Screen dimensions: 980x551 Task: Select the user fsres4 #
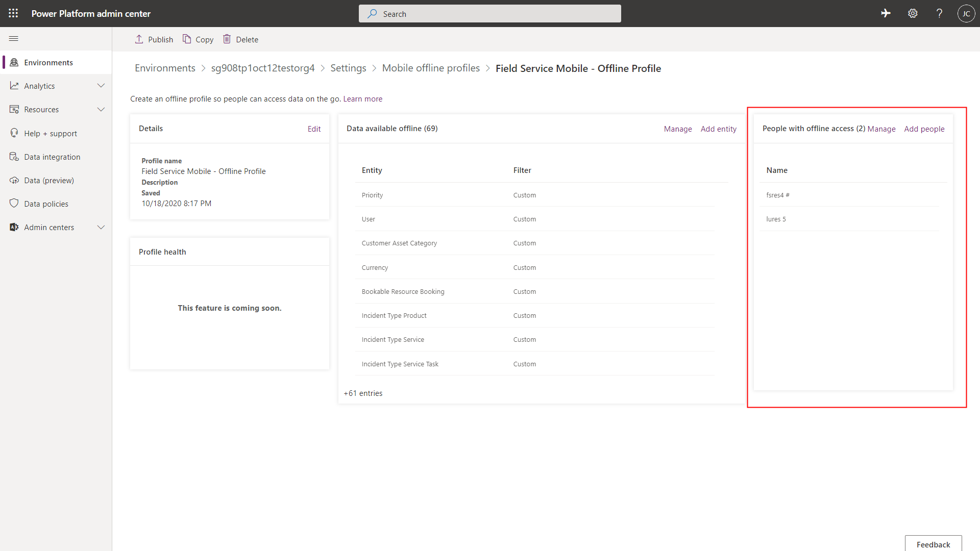849,195
